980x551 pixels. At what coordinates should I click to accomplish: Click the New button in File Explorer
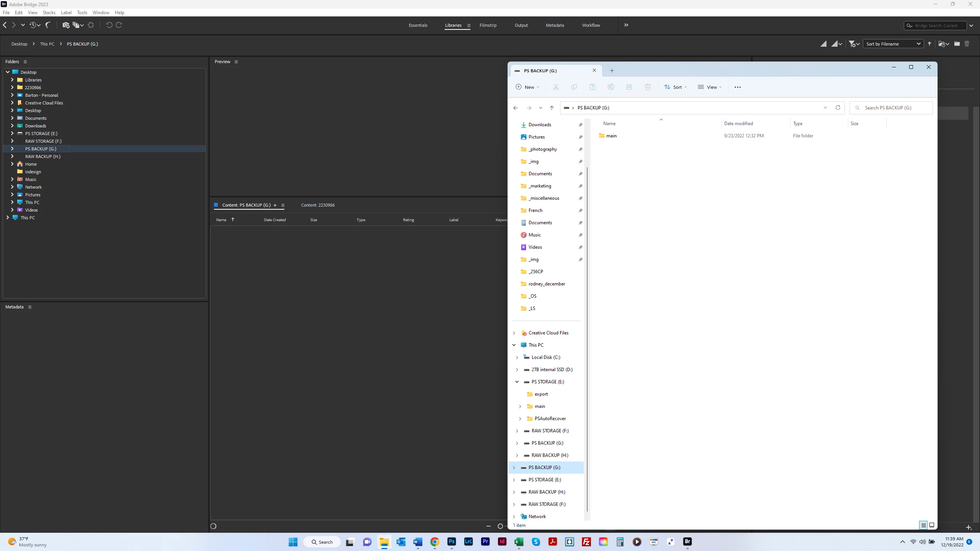click(x=527, y=87)
